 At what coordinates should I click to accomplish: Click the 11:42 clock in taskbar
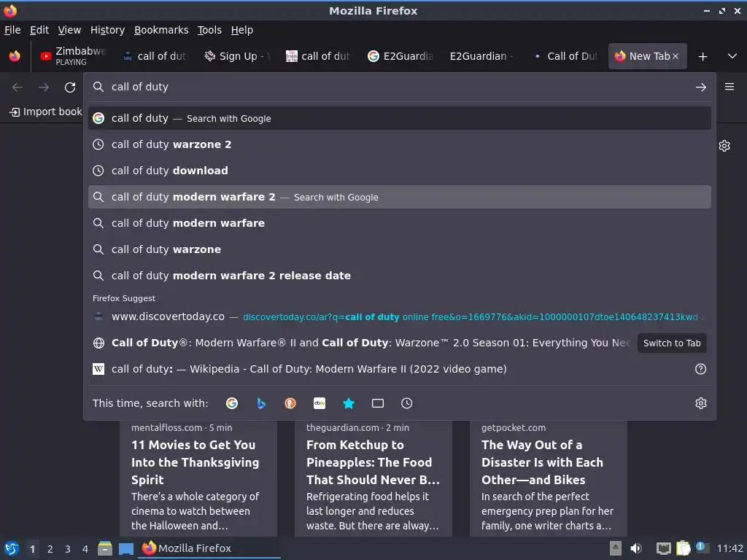[x=729, y=548]
